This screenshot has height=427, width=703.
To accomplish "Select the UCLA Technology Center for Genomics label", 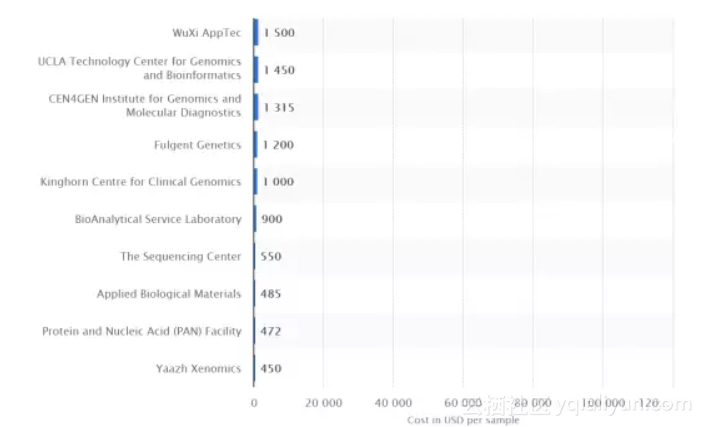I will coord(139,68).
